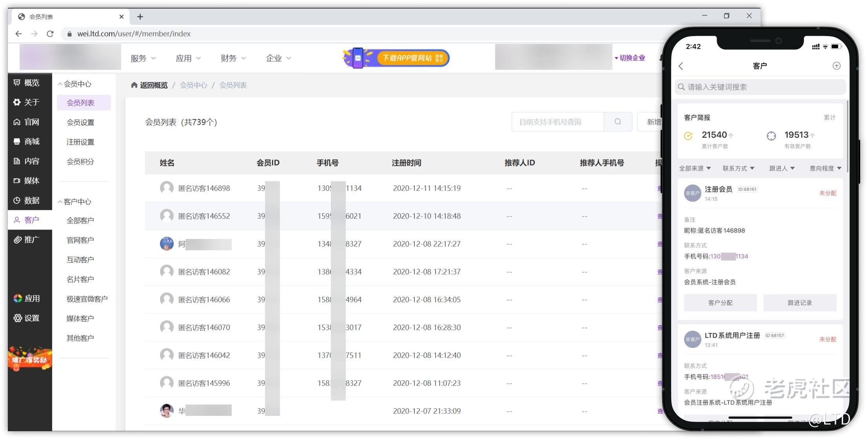The image size is (868, 439).
Task: Collapse the 客户中心 menu group
Action: pyautogui.click(x=74, y=202)
